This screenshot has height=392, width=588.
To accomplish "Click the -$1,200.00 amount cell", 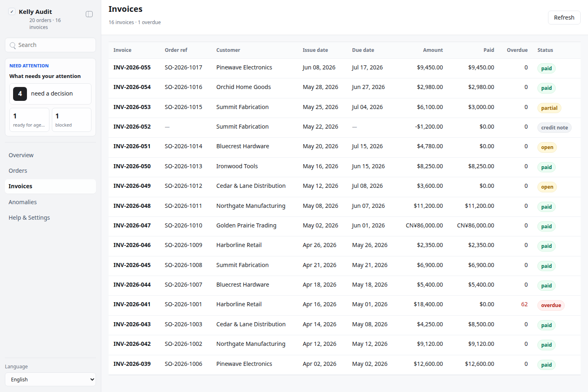I will coord(429,127).
